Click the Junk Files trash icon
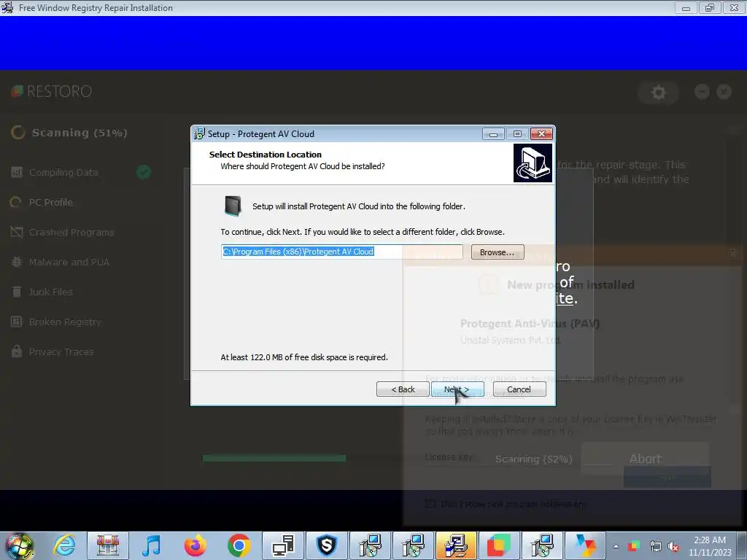The width and height of the screenshot is (747, 560). point(17,292)
